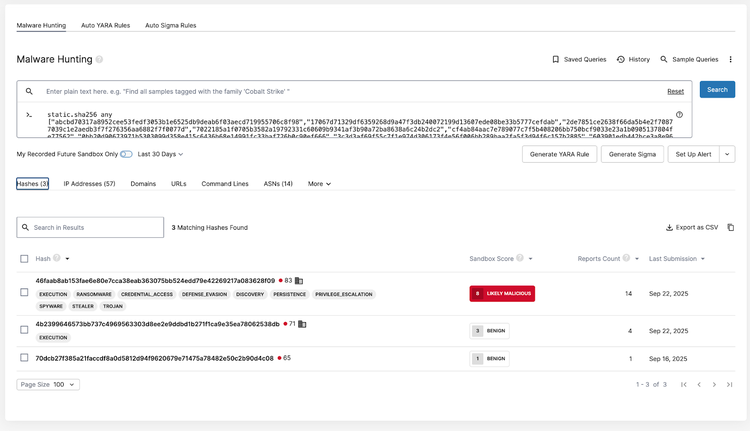
Task: Select checkbox for hash 70dcb27f385a
Action: 25,358
